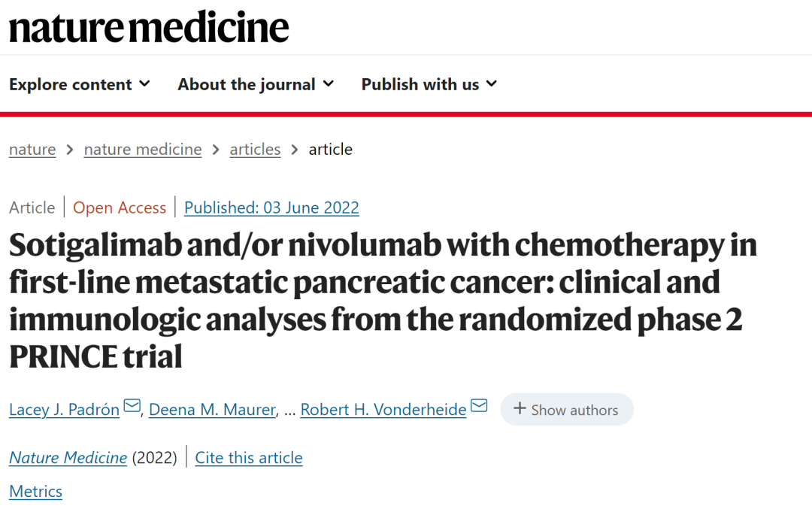Viewport: 812px width, 512px height.
Task: Expand Publish with us menu
Action: [429, 84]
